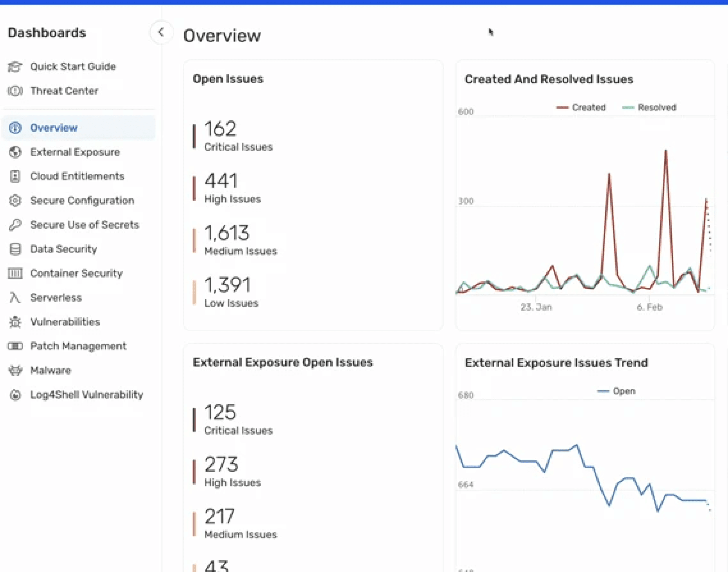The image size is (728, 572).
Task: Click the Open Issues card title
Action: (x=228, y=79)
